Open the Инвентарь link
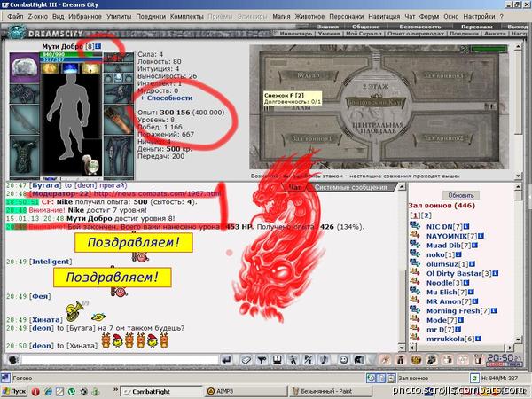Image resolution: width=532 pixels, height=399 pixels. 295,34
